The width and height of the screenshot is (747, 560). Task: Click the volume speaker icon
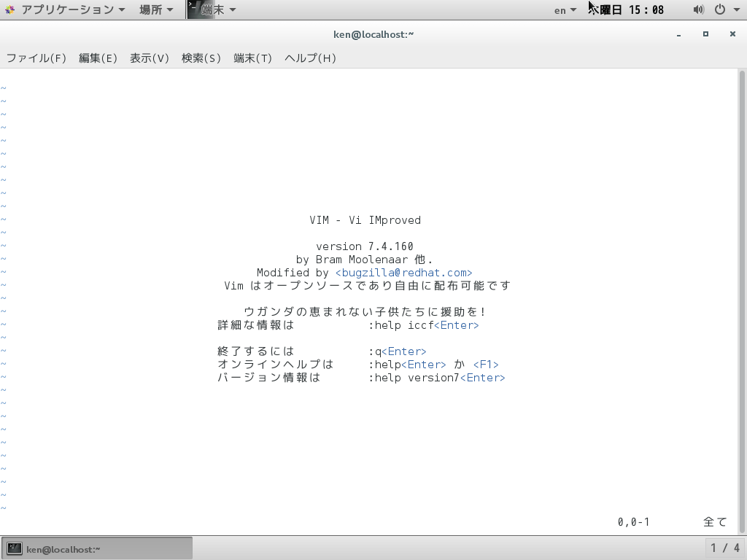pyautogui.click(x=698, y=9)
